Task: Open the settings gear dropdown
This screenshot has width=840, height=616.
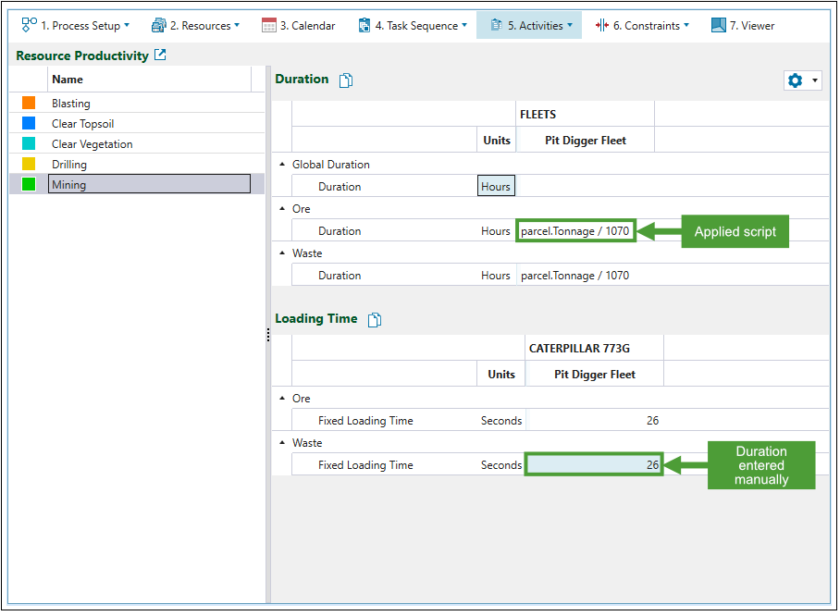Action: [x=802, y=80]
